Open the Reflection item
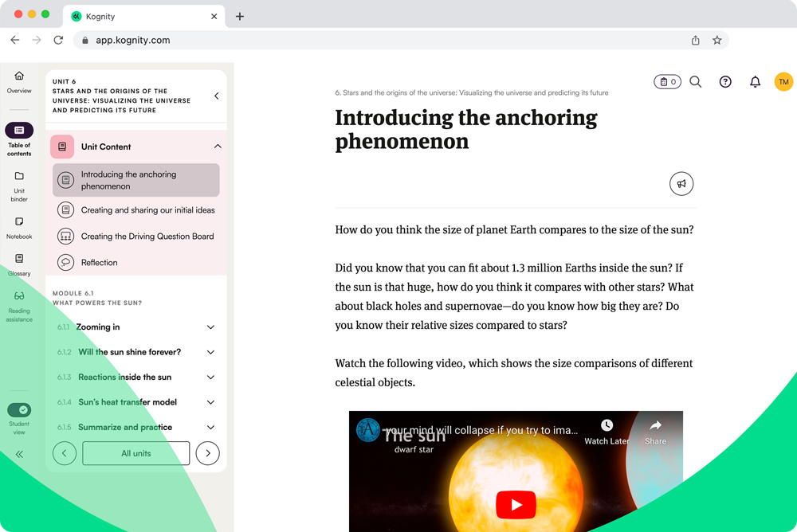797x532 pixels. click(136, 262)
